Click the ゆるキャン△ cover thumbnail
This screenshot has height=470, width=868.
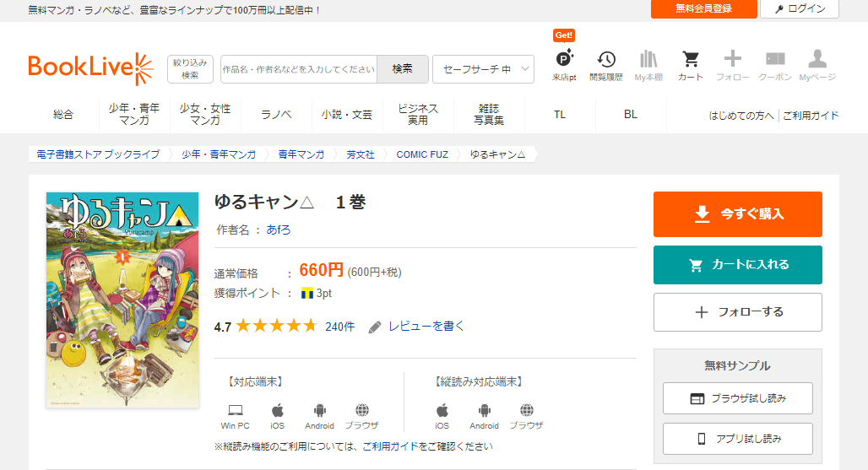[x=122, y=300]
